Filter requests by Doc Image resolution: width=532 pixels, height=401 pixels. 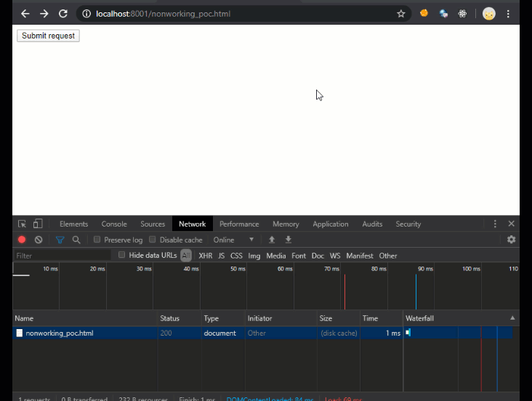pos(318,256)
